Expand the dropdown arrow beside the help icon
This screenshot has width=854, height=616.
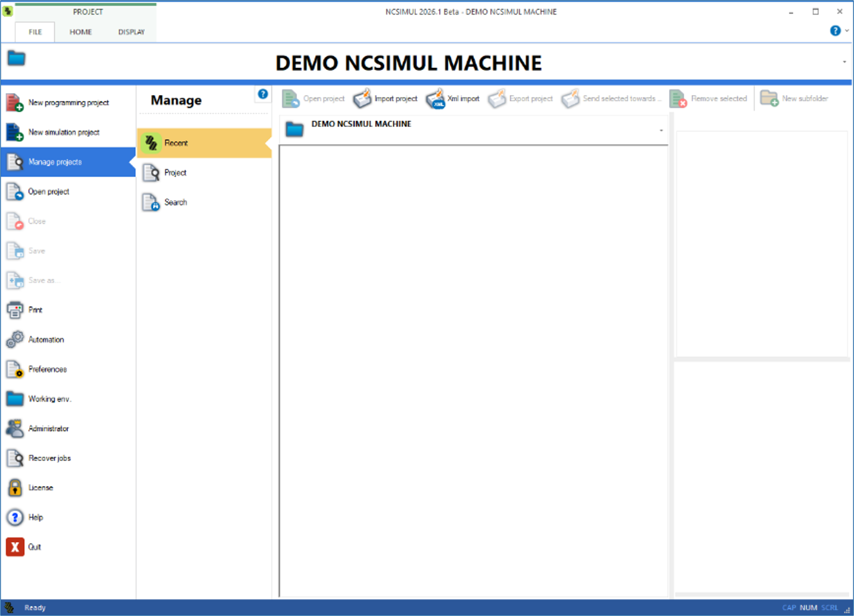[x=847, y=31]
